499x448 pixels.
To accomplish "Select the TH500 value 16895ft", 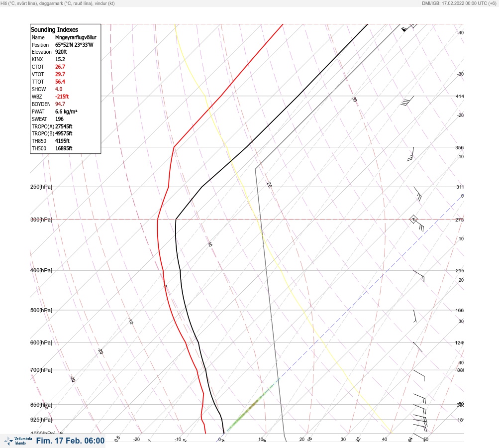I will coord(64,148).
